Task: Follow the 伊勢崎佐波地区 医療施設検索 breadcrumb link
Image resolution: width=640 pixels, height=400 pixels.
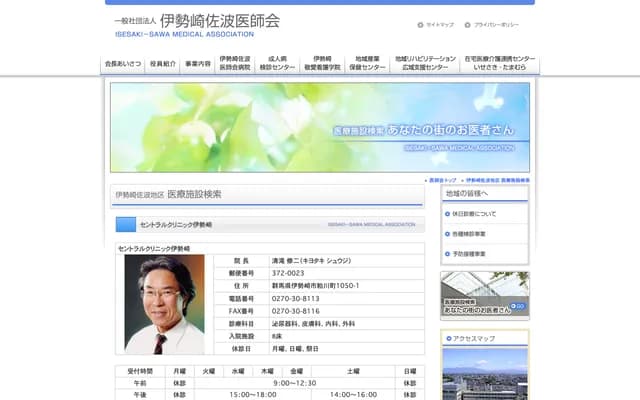Action: coord(496,180)
